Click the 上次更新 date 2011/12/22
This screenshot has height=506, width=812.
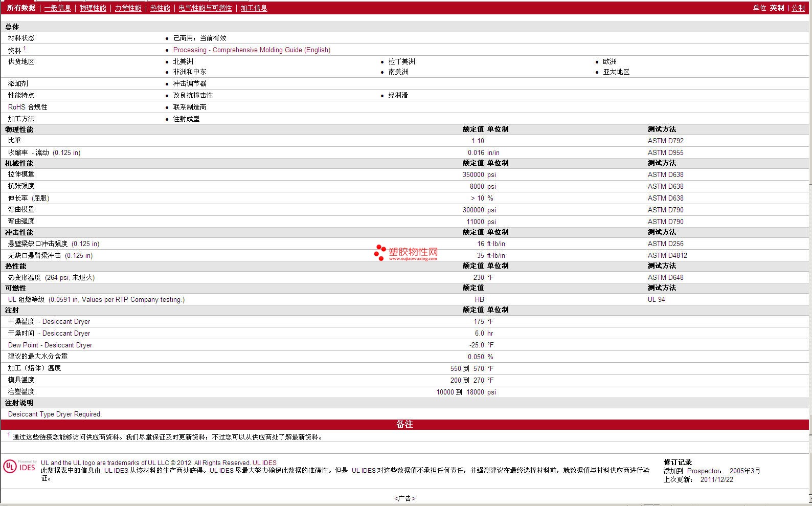coord(716,479)
